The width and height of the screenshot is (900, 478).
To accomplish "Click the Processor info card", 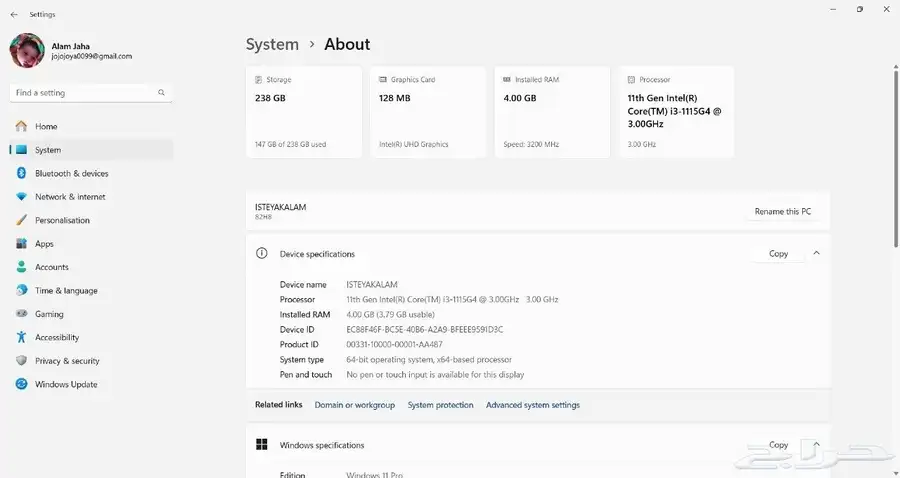I will tap(676, 112).
